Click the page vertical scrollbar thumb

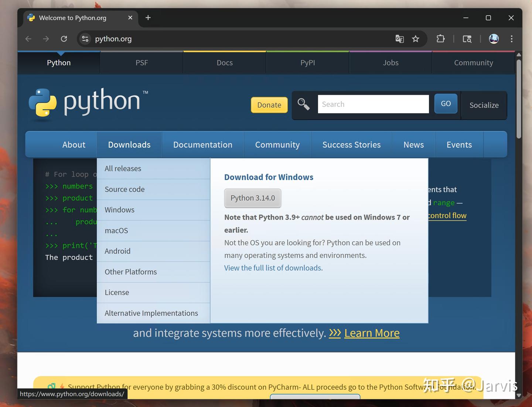519,99
